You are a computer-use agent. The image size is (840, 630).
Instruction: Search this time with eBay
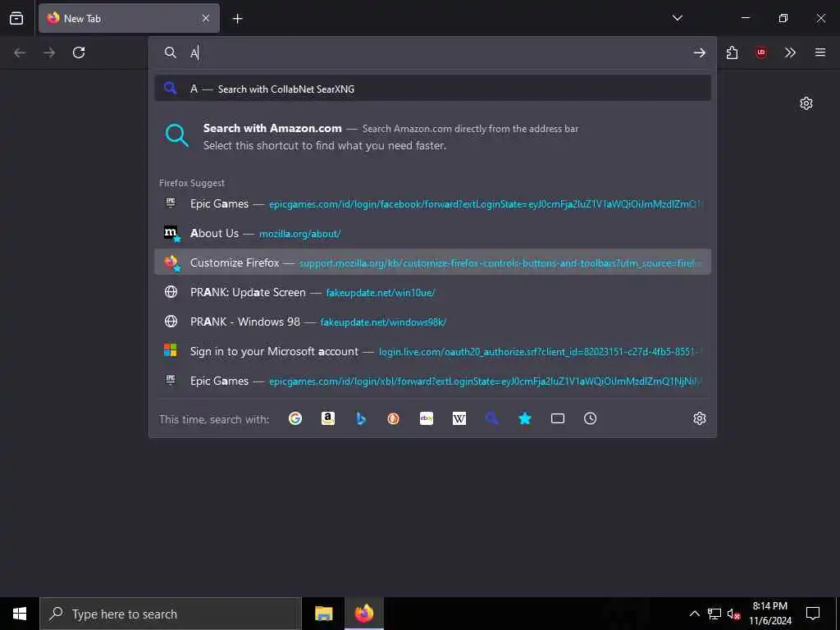tap(427, 418)
